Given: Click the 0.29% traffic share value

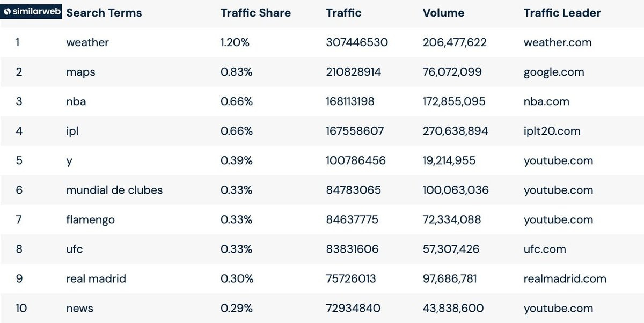Looking at the screenshot, I should point(236,308).
